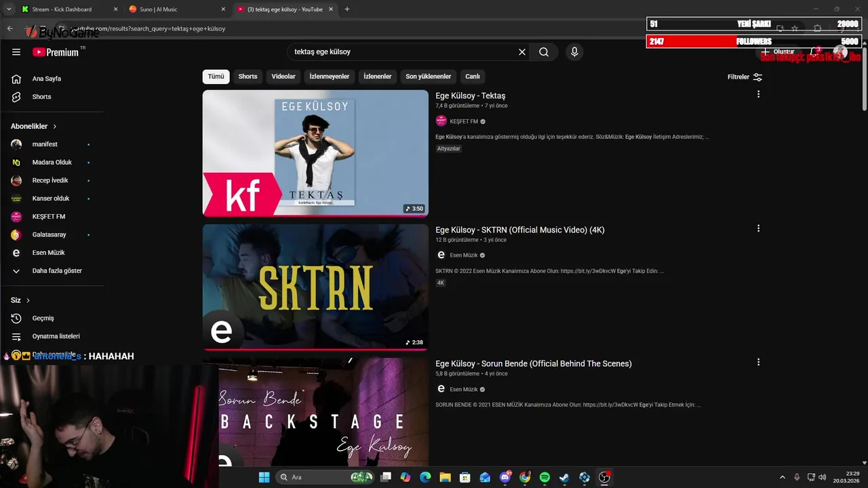Click the Altyazılar subtitles badge
The height and width of the screenshot is (488, 868).
tap(448, 148)
